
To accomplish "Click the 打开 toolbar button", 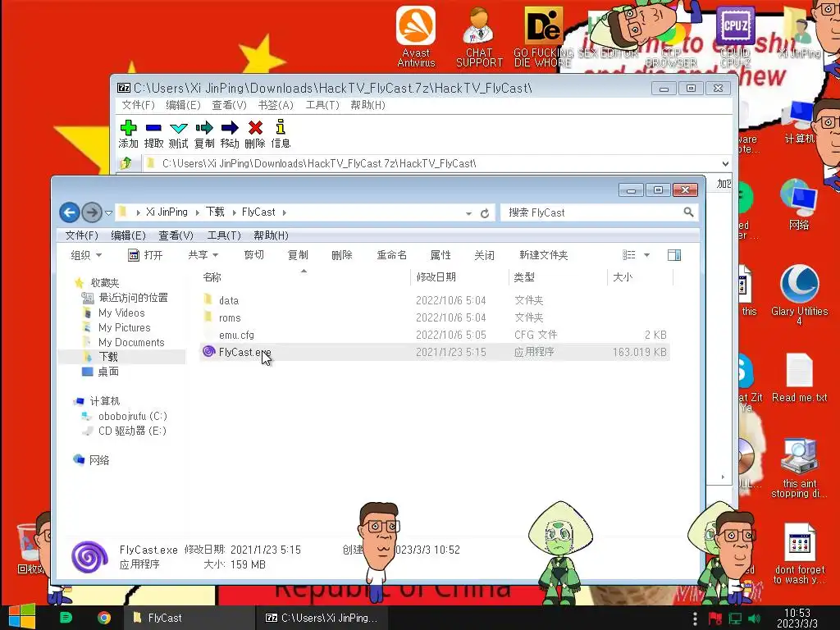I will tap(146, 255).
